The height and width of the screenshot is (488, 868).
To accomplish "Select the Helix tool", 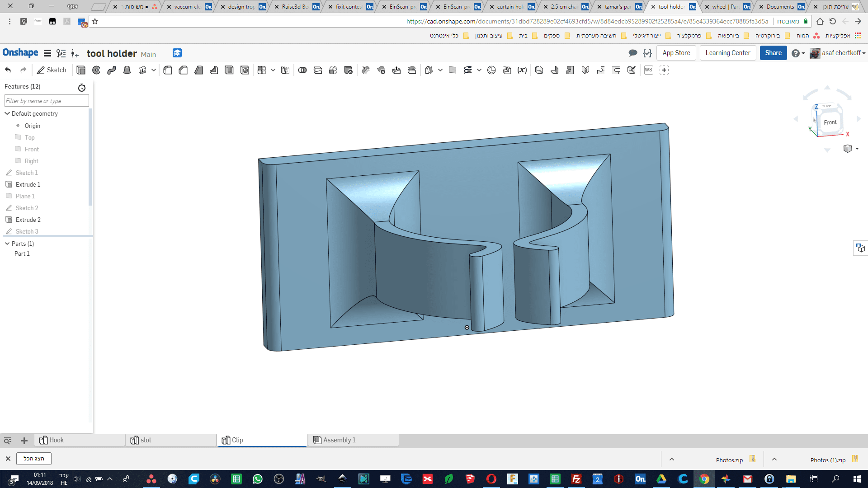I will coord(467,70).
